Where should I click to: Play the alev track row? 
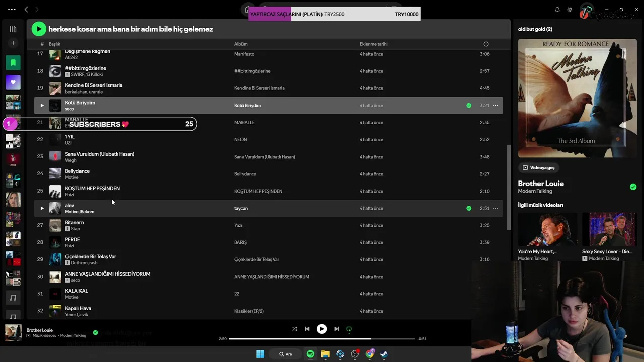pos(42,208)
